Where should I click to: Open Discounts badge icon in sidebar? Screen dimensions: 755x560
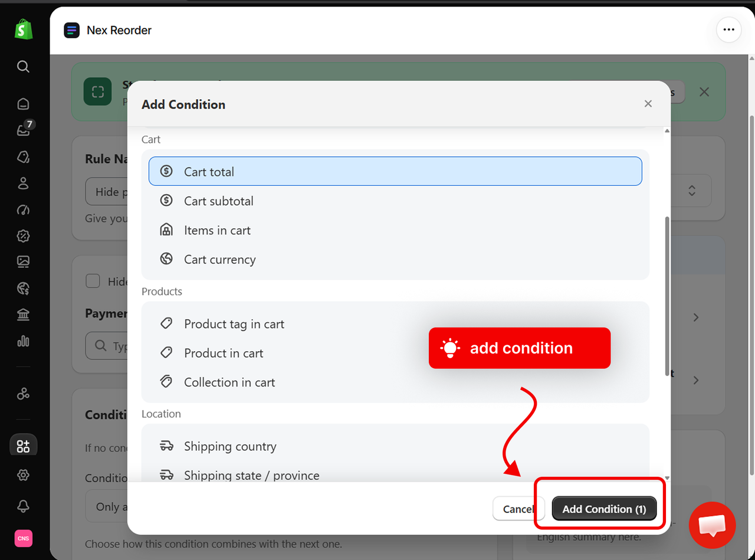(23, 236)
